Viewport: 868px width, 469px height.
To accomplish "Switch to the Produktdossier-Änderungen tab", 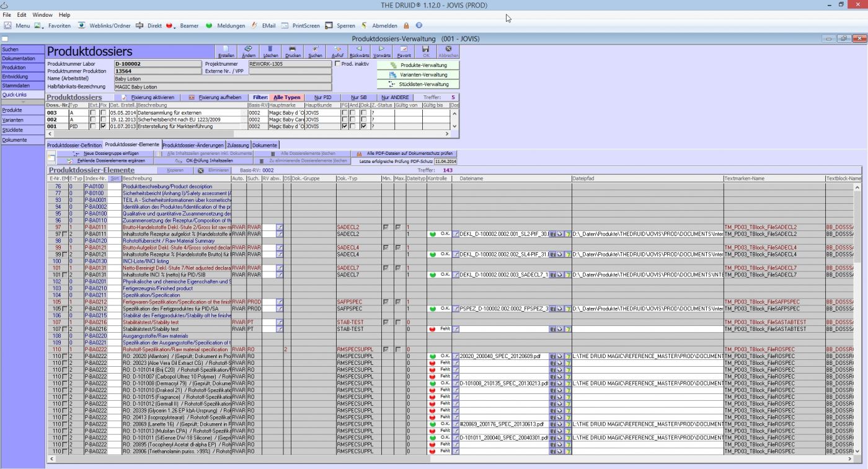I will coord(193,145).
